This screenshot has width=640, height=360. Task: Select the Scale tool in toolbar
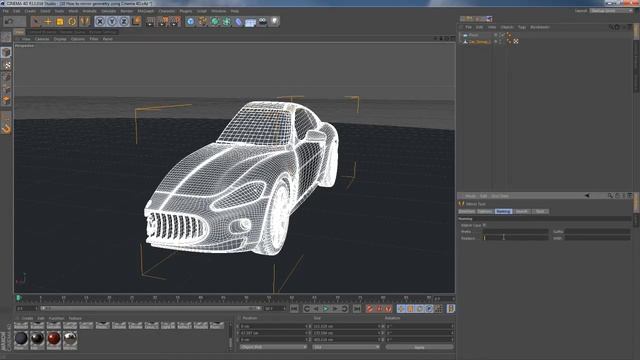pos(60,21)
